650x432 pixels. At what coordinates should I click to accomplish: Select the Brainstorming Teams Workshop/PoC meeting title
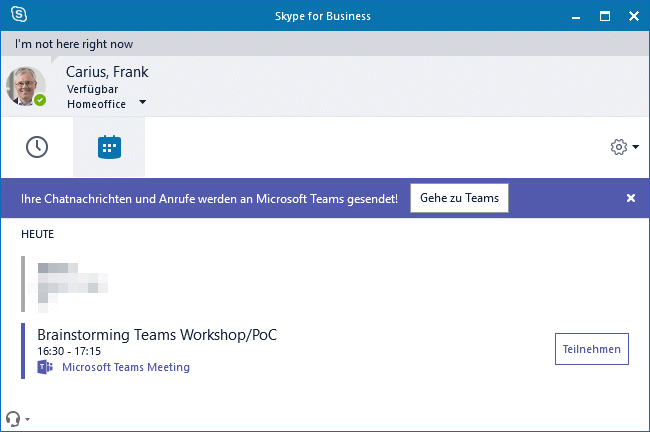point(157,335)
